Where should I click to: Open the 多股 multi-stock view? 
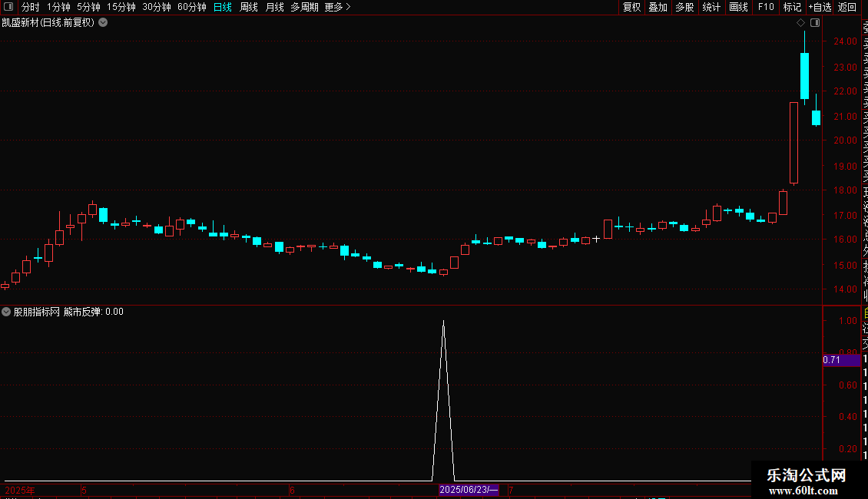click(x=684, y=7)
